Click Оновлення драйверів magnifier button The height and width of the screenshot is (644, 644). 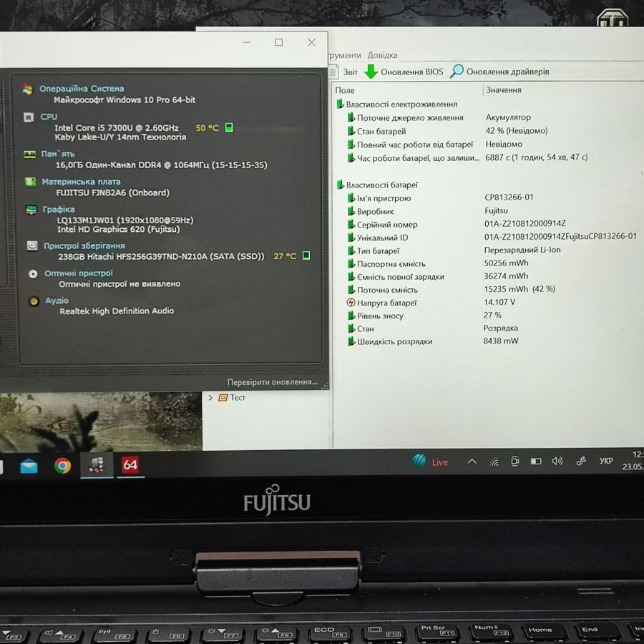click(499, 72)
